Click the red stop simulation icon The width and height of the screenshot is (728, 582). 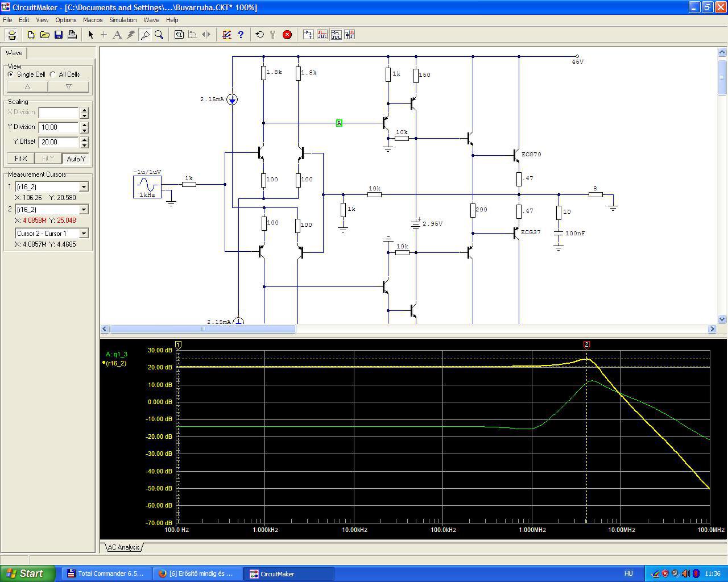tap(287, 35)
